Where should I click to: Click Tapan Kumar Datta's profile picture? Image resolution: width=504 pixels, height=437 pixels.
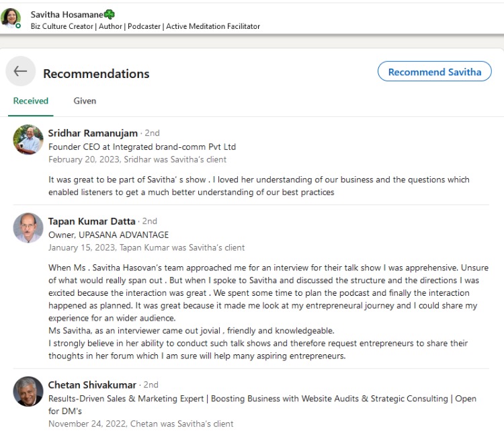pos(28,228)
